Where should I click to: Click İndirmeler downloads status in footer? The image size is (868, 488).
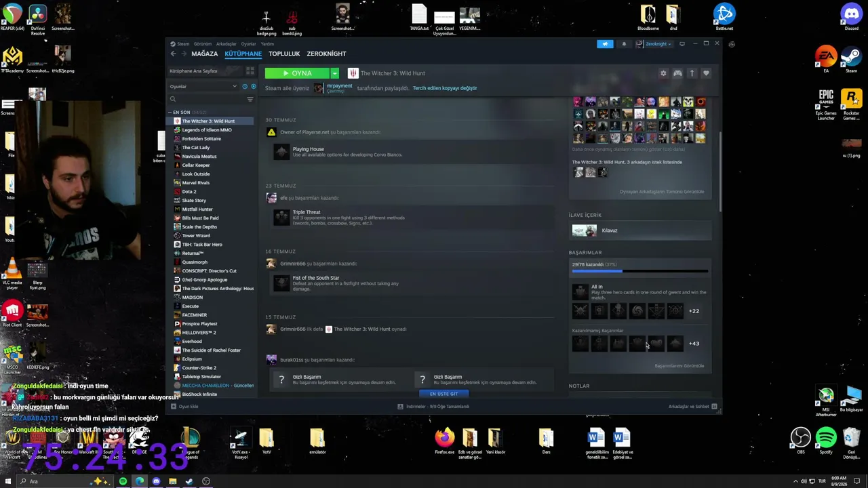434,407
